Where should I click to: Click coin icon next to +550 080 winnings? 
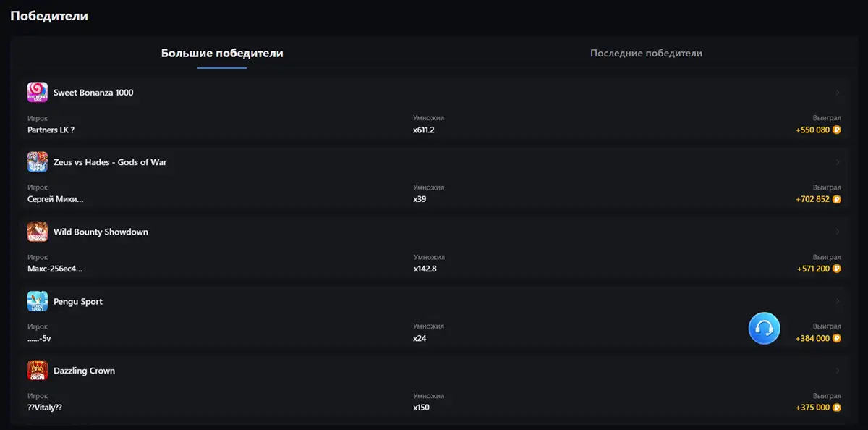coord(837,130)
